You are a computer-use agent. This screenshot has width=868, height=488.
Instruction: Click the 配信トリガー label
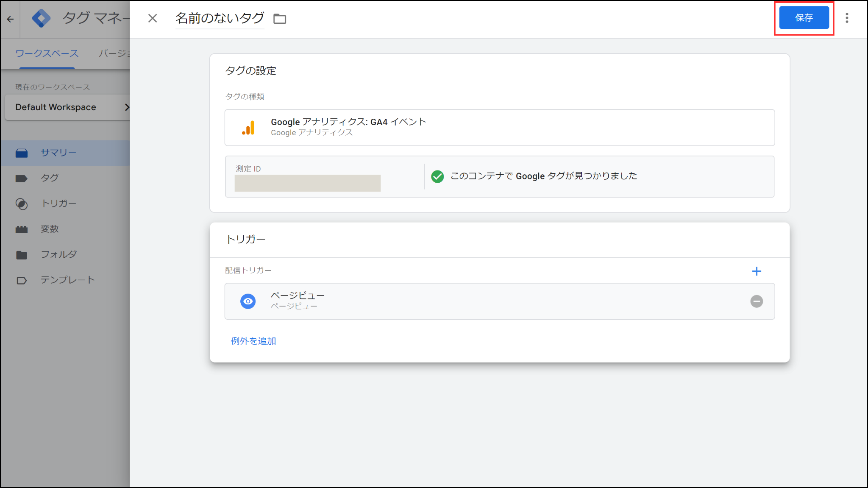point(248,270)
